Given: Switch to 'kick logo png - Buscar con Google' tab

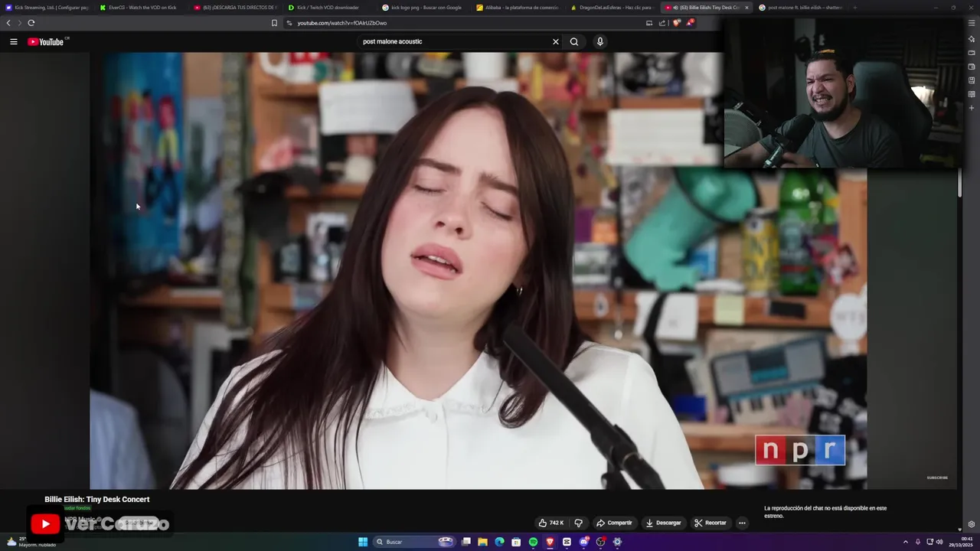Looking at the screenshot, I should (x=424, y=8).
